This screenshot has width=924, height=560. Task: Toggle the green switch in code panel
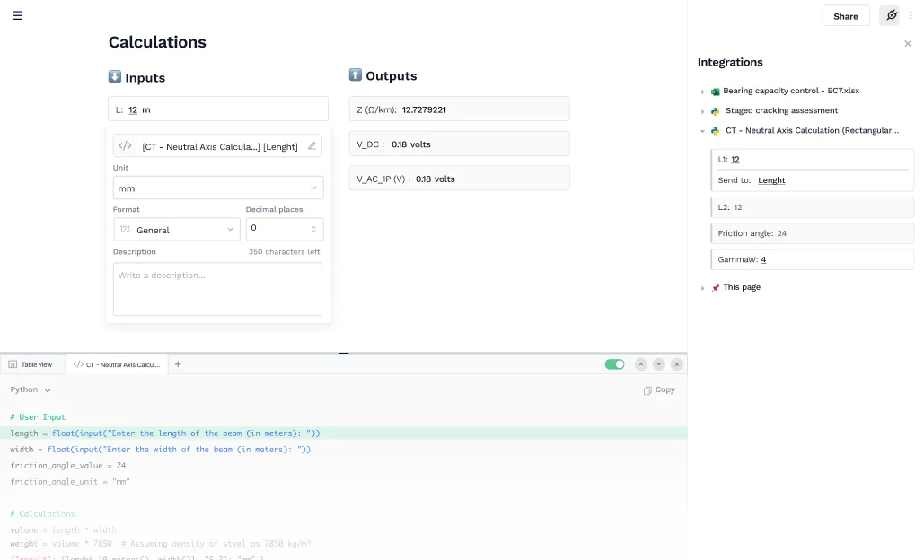[x=614, y=364]
